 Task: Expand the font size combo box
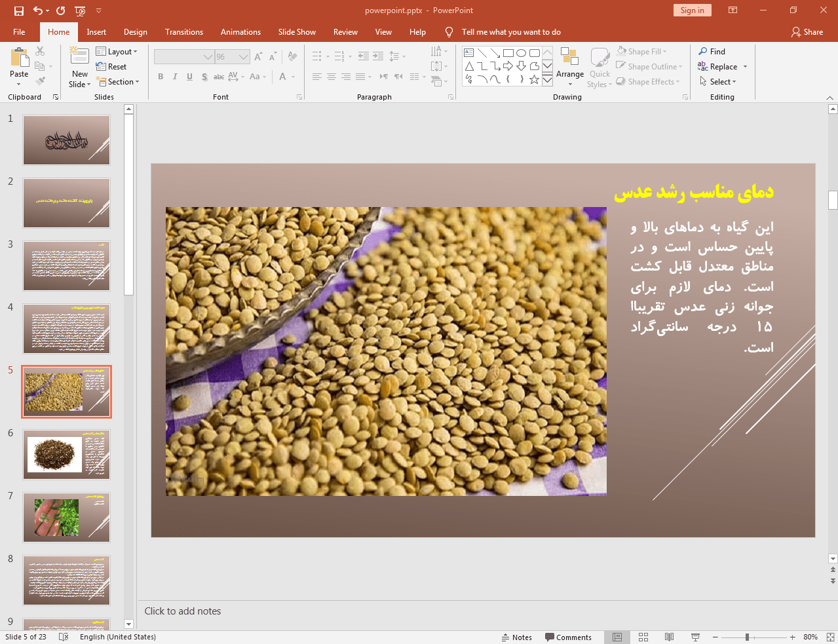244,57
